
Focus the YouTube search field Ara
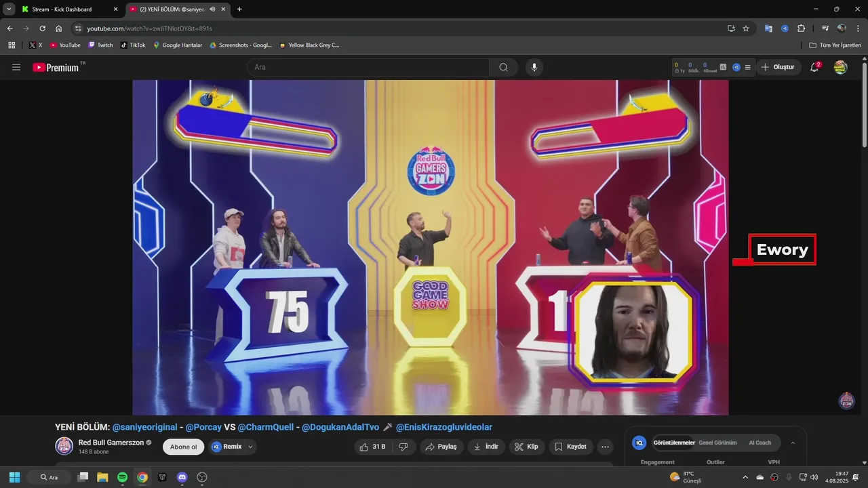[368, 67]
